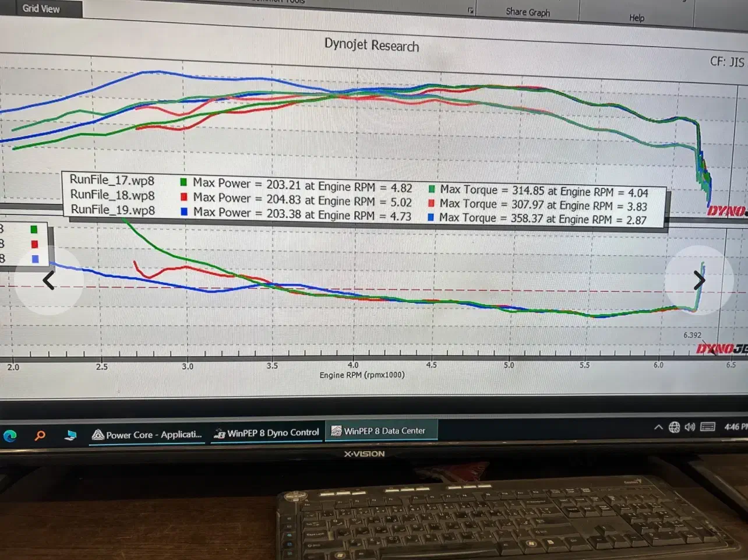Click the taskbar clock showing 4:46
Screen dimensions: 748x560
735,427
